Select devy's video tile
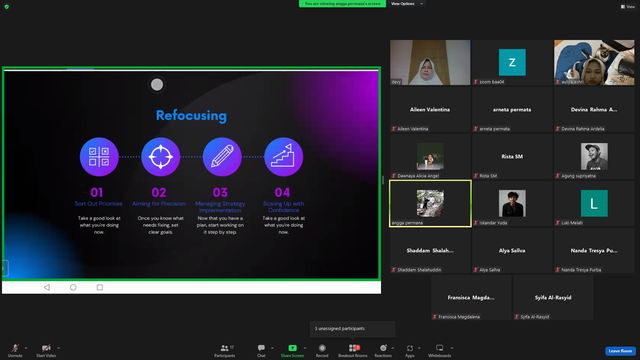 tap(430, 62)
